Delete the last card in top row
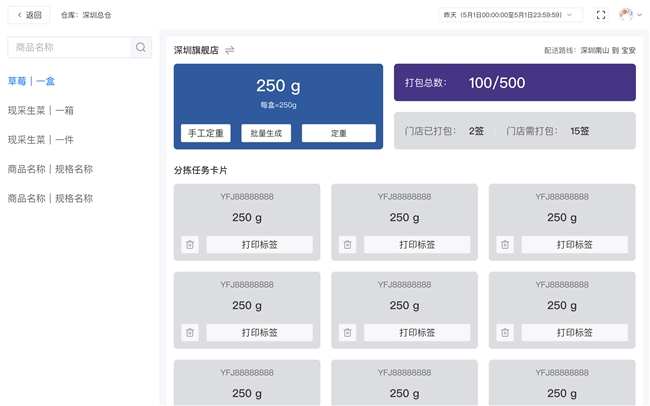This screenshot has width=650, height=406. pyautogui.click(x=505, y=245)
